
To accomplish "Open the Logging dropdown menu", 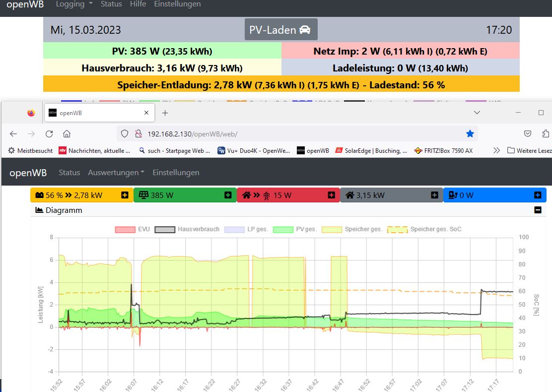I will 74,4.
